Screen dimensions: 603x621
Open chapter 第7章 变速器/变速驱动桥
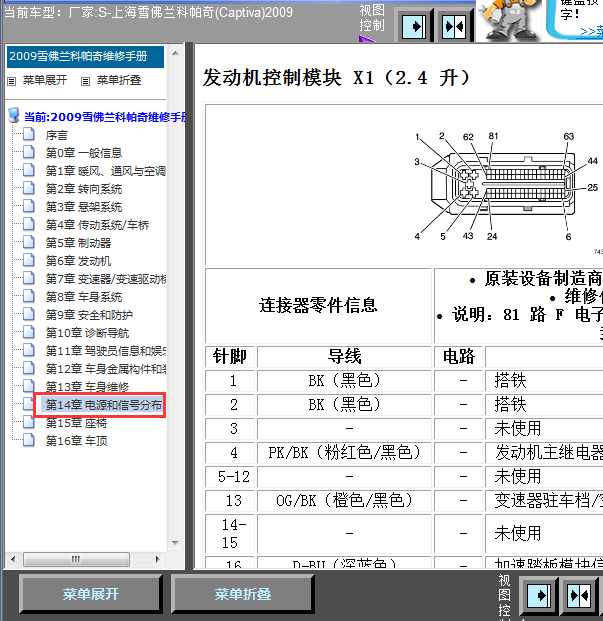106,279
